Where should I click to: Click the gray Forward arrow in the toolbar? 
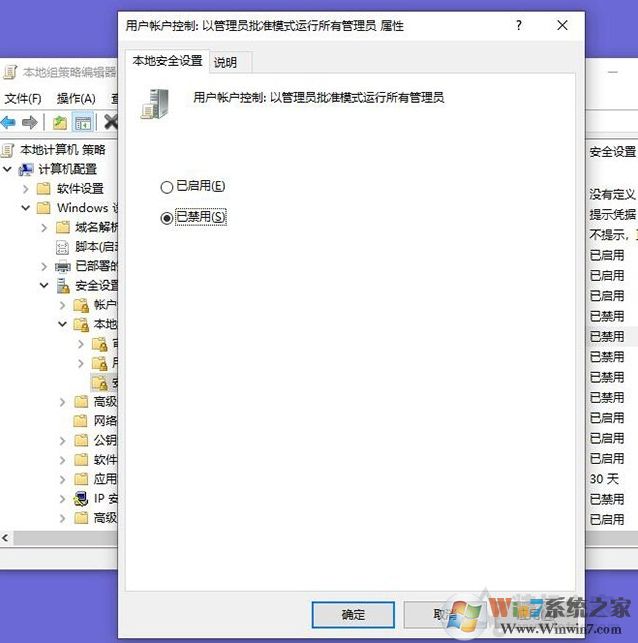point(30,122)
